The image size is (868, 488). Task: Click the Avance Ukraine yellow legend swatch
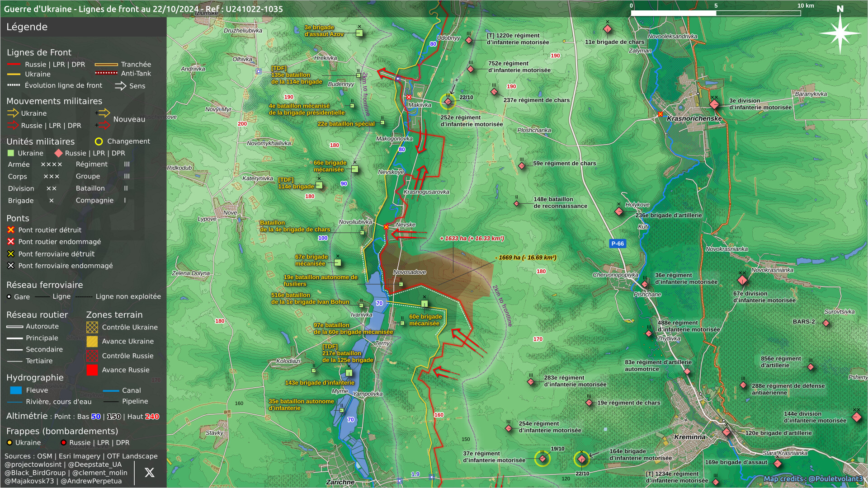coord(92,342)
